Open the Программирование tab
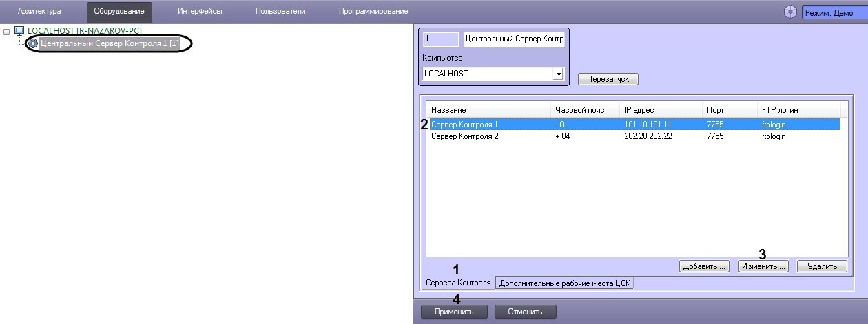868x324 pixels. point(373,11)
